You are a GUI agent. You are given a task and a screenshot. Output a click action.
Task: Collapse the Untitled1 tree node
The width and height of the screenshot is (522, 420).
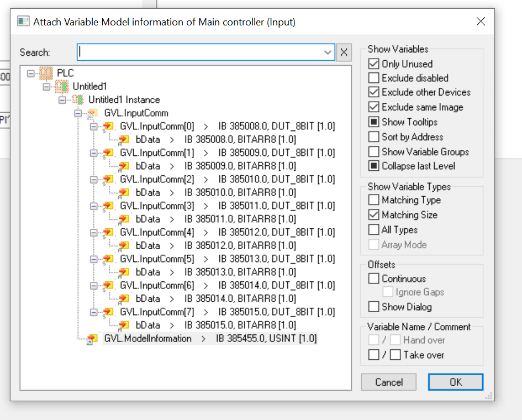tap(46, 87)
